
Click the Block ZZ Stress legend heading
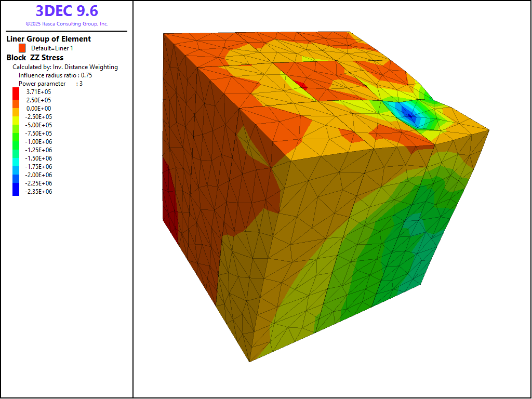point(35,58)
